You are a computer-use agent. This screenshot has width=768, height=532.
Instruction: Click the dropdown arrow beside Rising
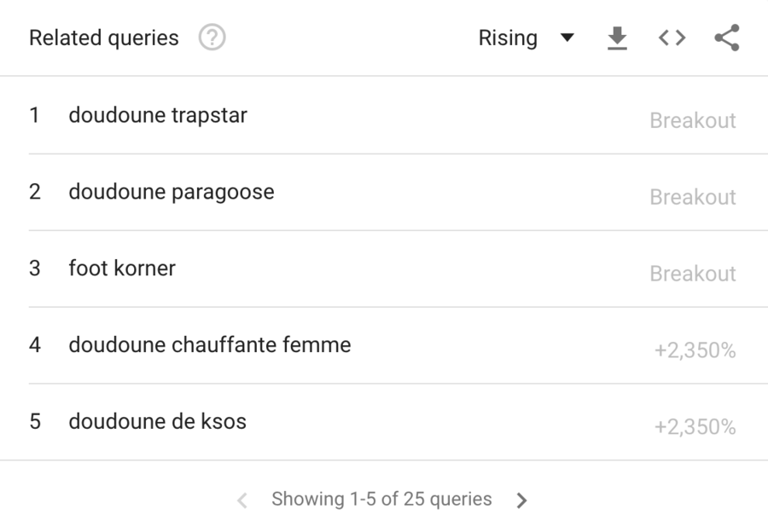click(x=567, y=38)
